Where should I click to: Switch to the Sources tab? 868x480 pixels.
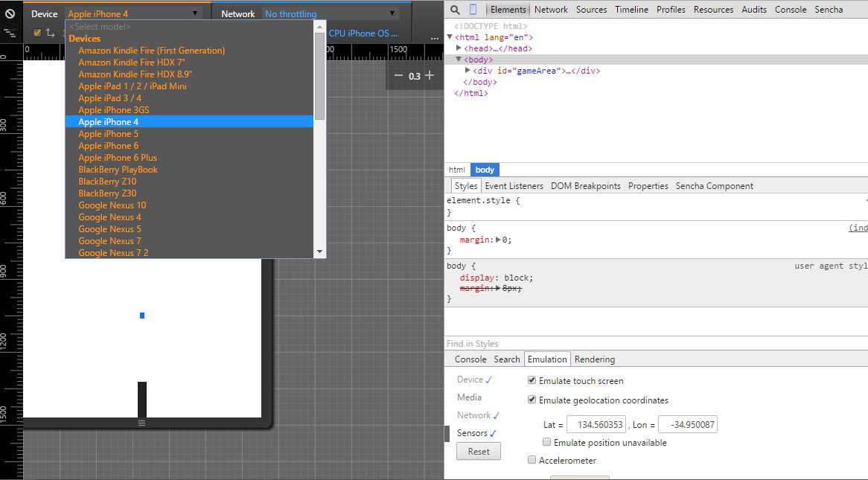point(591,10)
